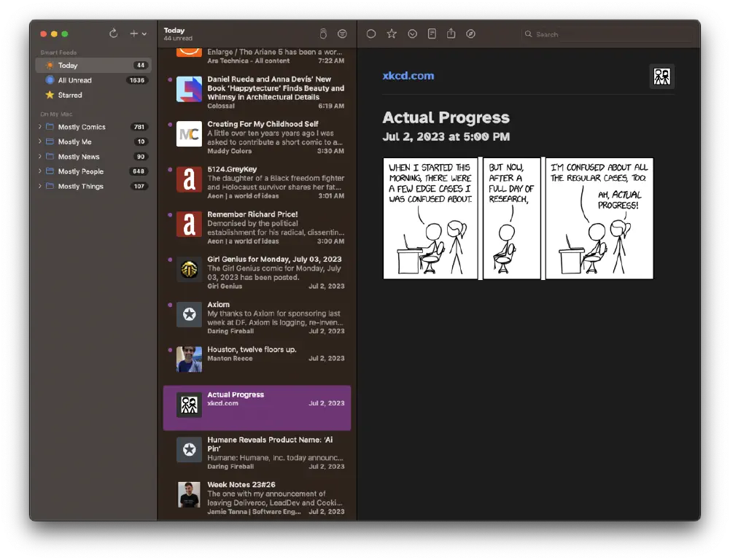Open 'Remember Richard Price!' article

(x=257, y=227)
